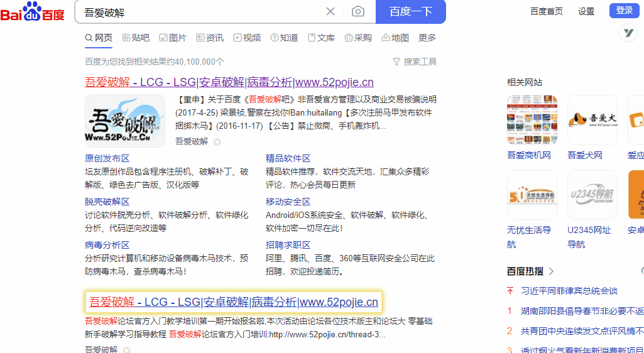Click the 52pojie logo thumbnail

[x=125, y=121]
